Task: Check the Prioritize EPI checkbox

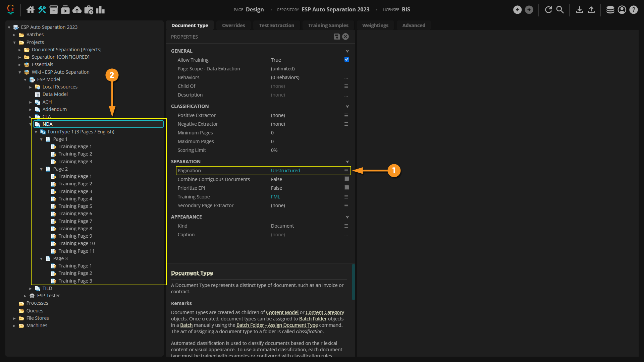Action: tap(346, 188)
